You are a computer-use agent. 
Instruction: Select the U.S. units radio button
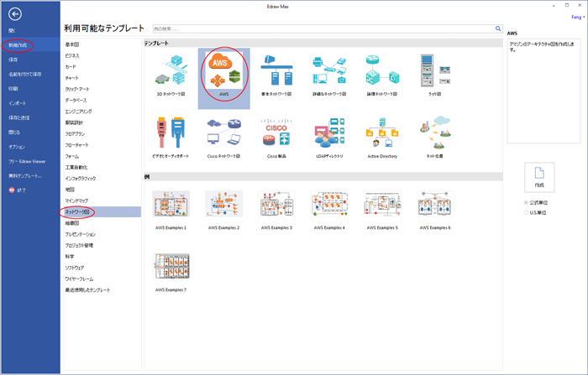pyautogui.click(x=527, y=213)
